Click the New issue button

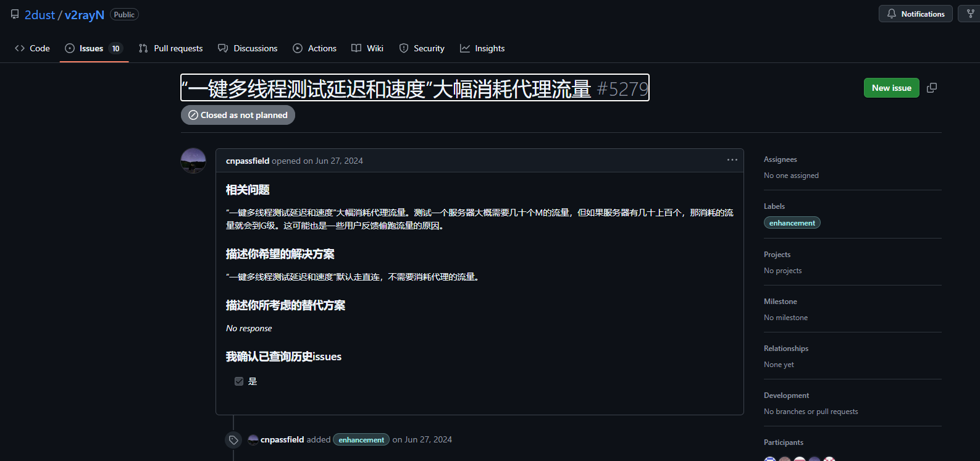pos(891,88)
